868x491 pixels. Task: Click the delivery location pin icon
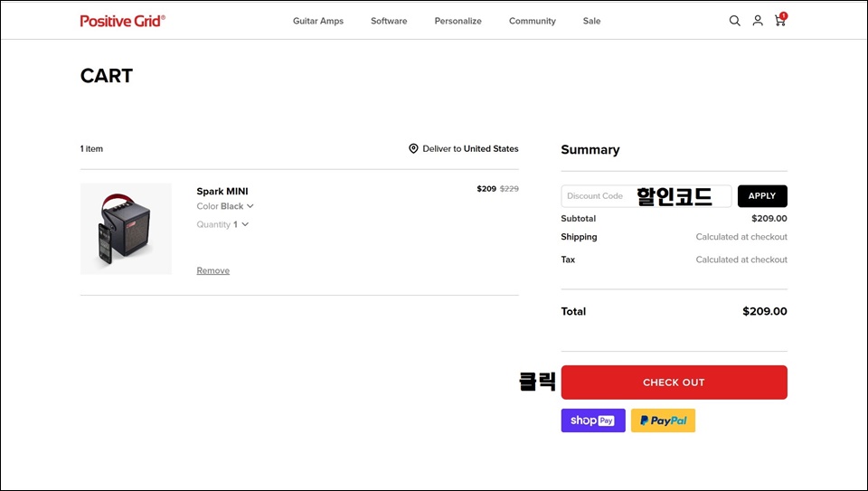coord(413,148)
